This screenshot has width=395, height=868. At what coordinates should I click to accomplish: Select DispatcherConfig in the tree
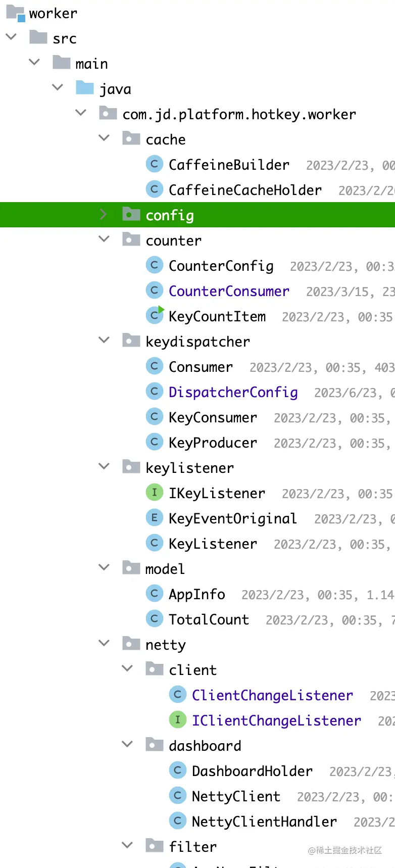[233, 393]
